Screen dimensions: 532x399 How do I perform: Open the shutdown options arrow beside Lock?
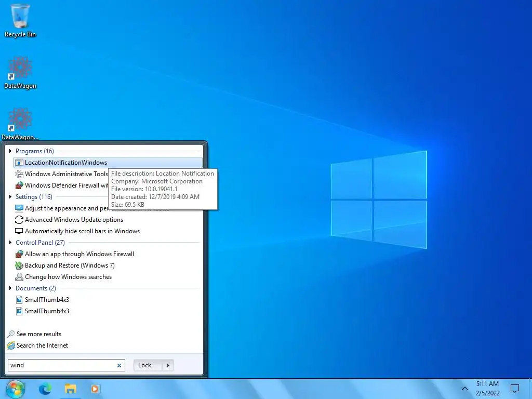(168, 365)
